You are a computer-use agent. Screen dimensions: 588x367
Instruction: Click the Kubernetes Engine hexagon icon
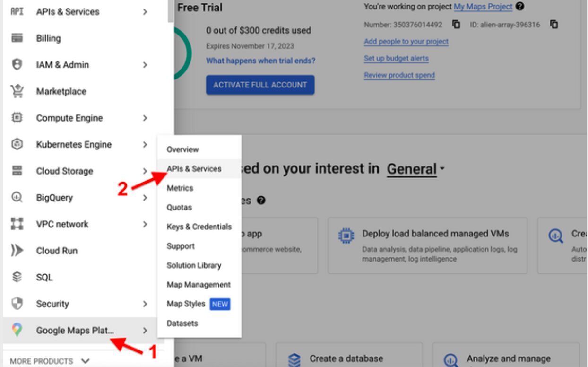tap(17, 144)
